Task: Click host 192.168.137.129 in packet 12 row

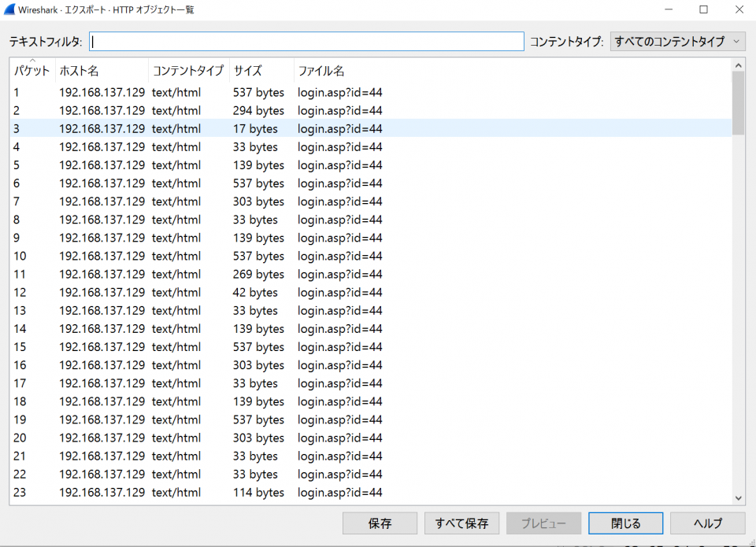Action: (102, 293)
